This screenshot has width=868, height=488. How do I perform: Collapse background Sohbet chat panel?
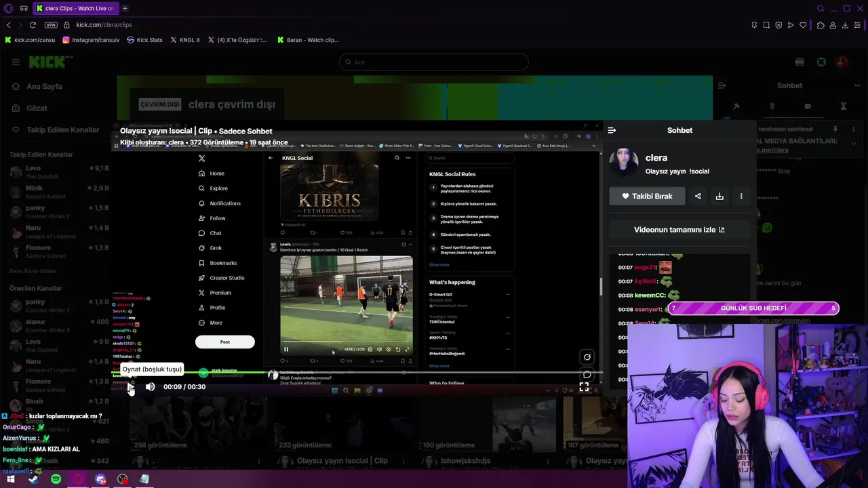pos(722,85)
